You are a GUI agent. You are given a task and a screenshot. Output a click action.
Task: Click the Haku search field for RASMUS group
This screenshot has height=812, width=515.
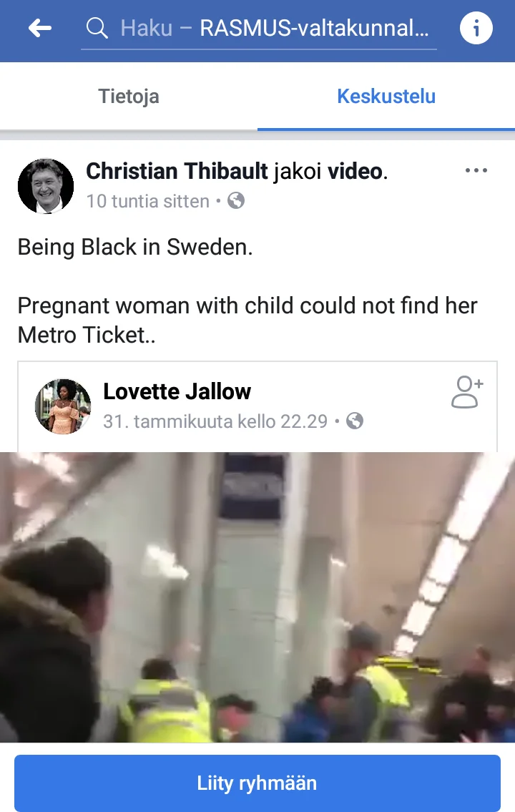(x=259, y=29)
